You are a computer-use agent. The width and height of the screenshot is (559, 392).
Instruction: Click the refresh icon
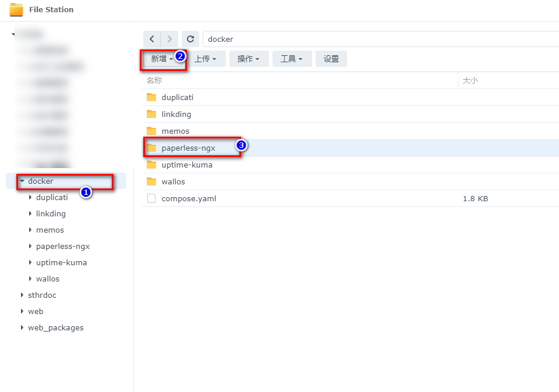click(x=190, y=39)
